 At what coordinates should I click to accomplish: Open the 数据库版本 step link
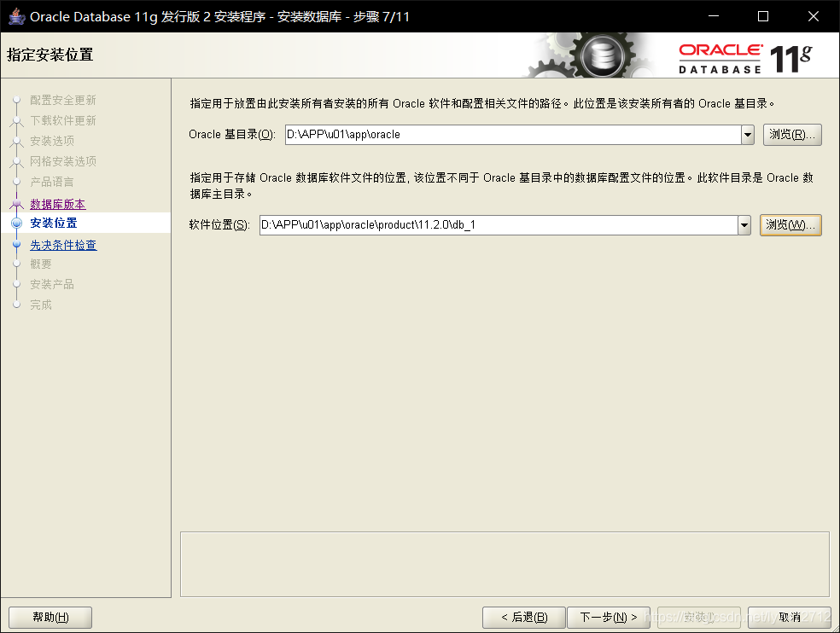coord(58,205)
